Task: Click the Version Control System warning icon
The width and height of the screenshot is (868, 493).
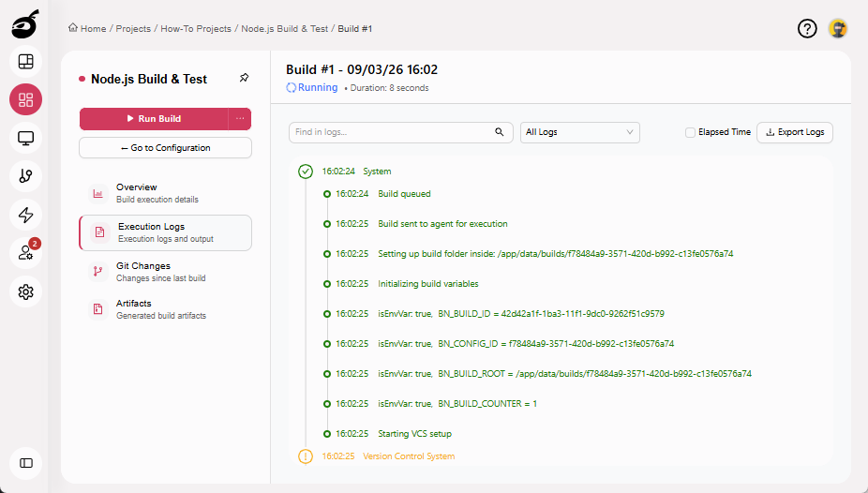Action: [x=306, y=456]
